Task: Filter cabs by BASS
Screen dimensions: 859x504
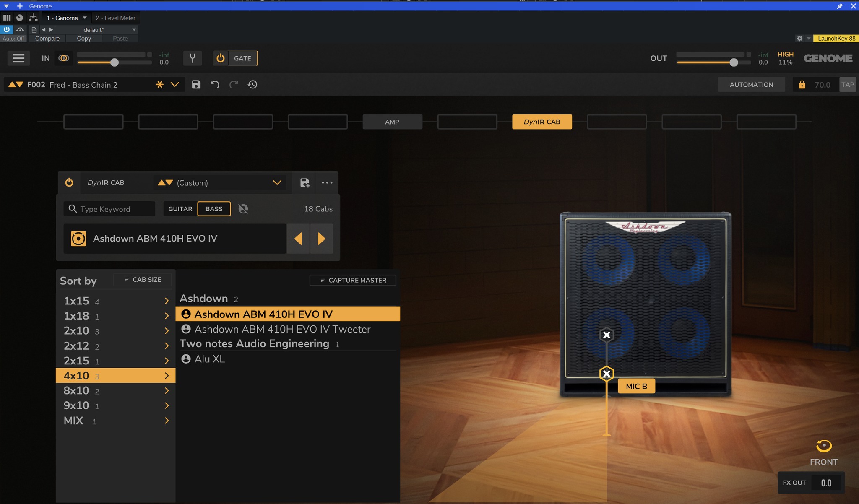Action: [214, 209]
